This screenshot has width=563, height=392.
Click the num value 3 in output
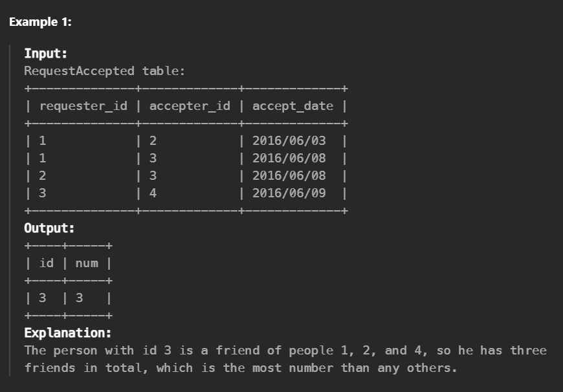pyautogui.click(x=80, y=298)
